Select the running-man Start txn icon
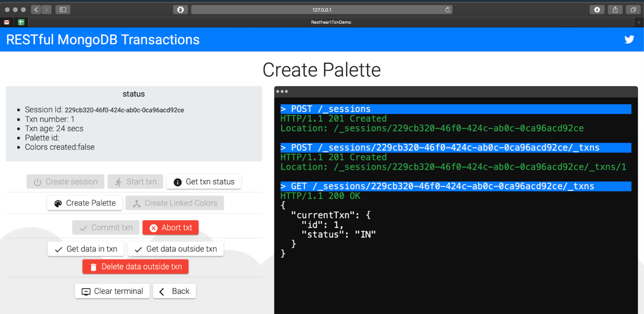 tap(119, 181)
